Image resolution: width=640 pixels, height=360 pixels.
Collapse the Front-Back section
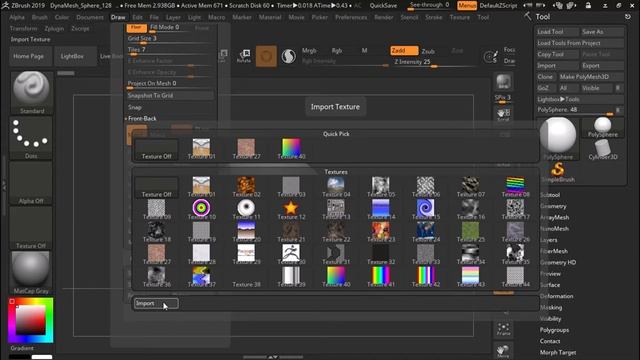tap(141, 119)
